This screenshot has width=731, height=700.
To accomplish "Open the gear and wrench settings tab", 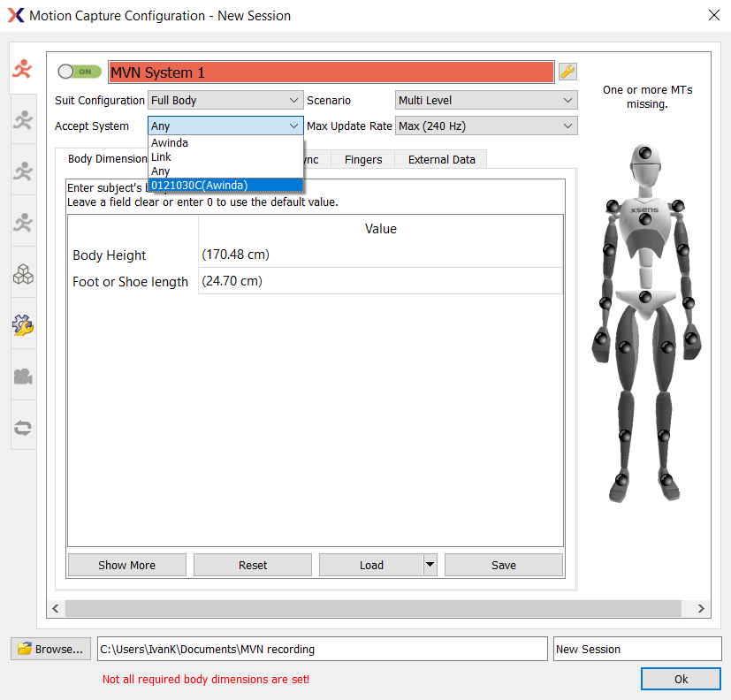I will pos(23,325).
